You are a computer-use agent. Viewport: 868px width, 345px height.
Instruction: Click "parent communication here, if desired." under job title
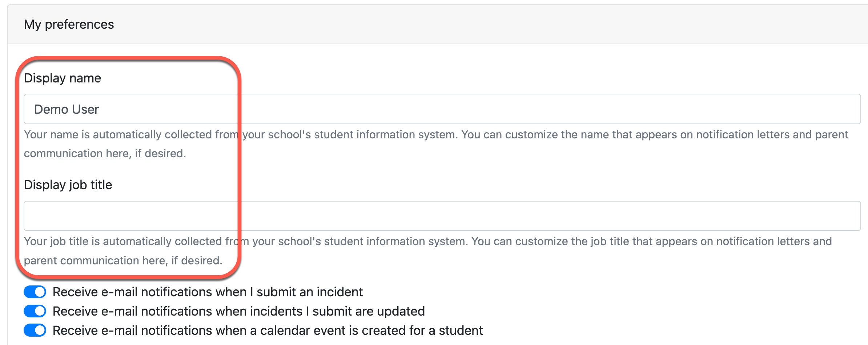pos(123,261)
